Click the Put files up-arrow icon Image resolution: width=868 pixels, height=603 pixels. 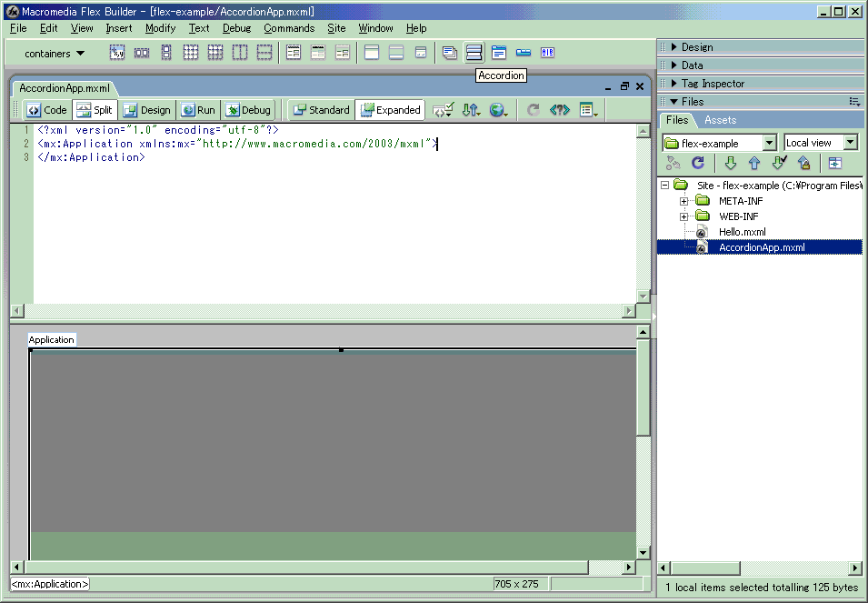point(754,163)
